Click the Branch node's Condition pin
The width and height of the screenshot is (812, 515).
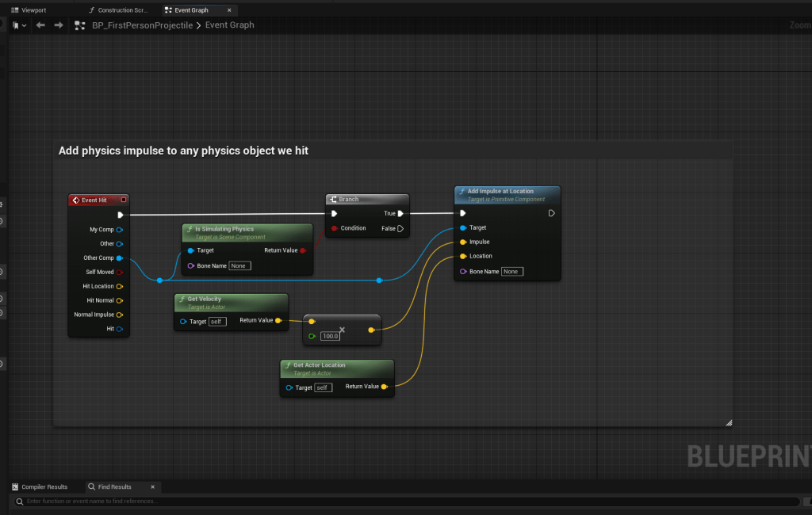(x=335, y=228)
